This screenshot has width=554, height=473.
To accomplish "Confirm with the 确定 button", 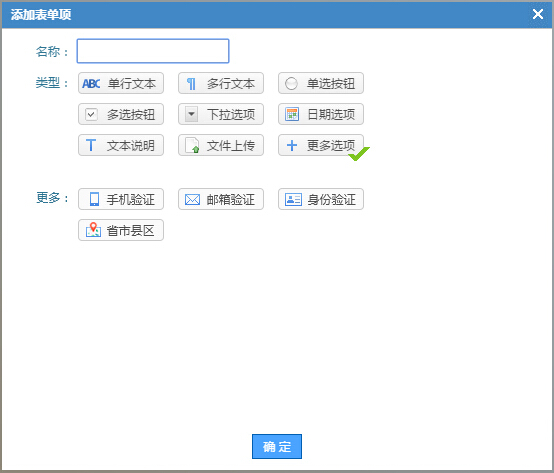I will tap(277, 447).
